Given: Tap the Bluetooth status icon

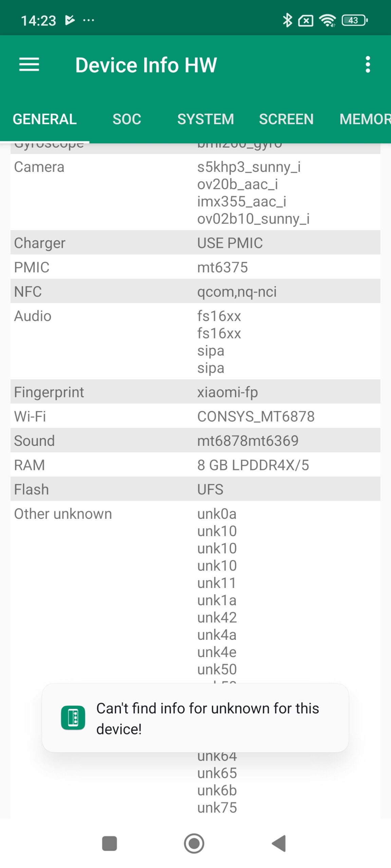Looking at the screenshot, I should pyautogui.click(x=287, y=20).
